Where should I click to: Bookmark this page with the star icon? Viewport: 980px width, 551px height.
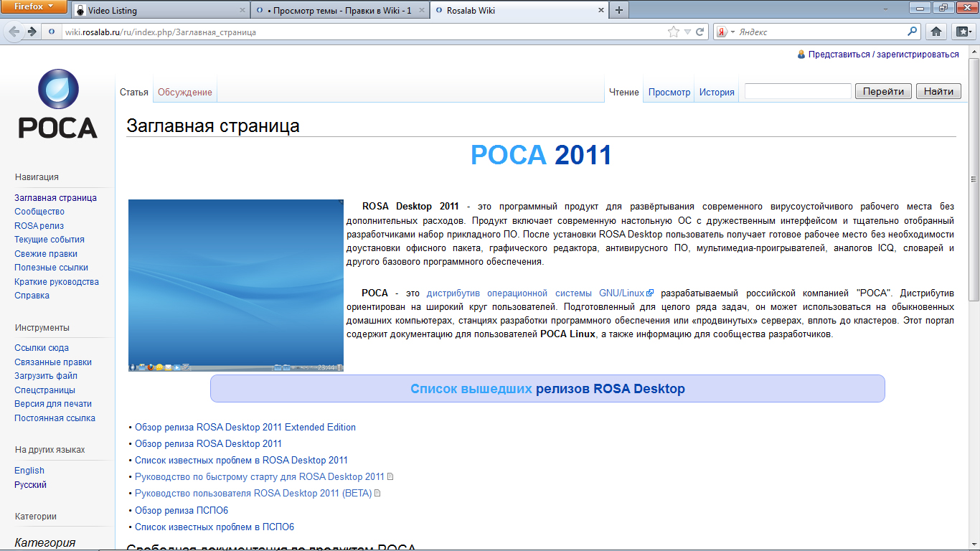(x=673, y=32)
